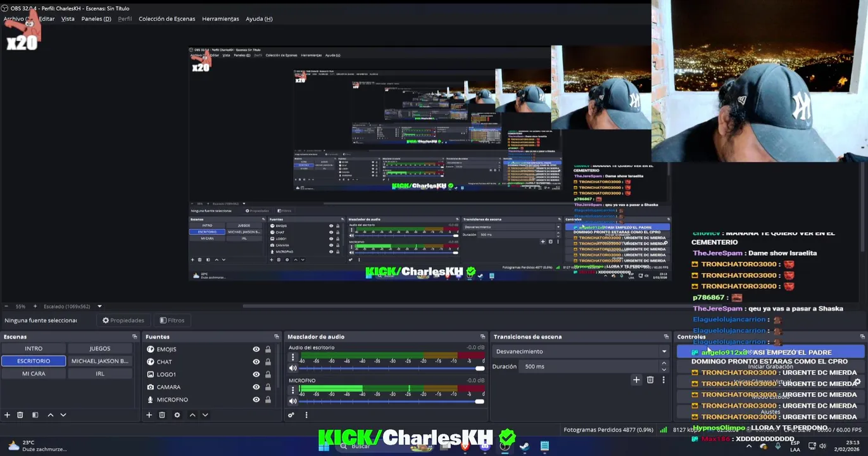Move source down in Fuentes toolbar
Image resolution: width=868 pixels, height=456 pixels.
[x=205, y=415]
